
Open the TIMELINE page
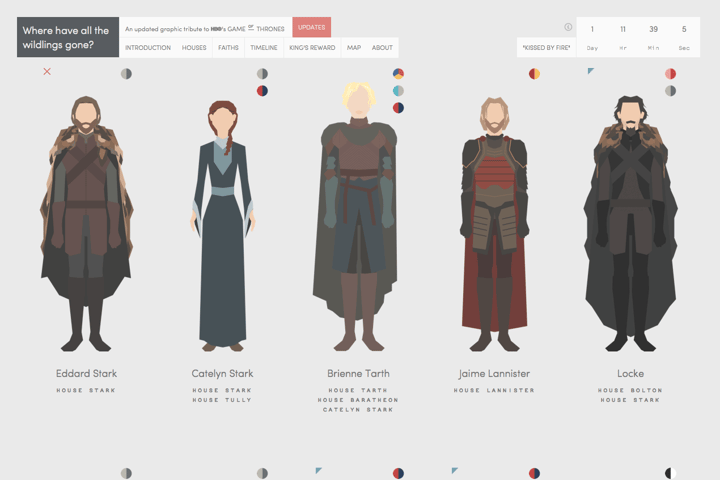[264, 47]
